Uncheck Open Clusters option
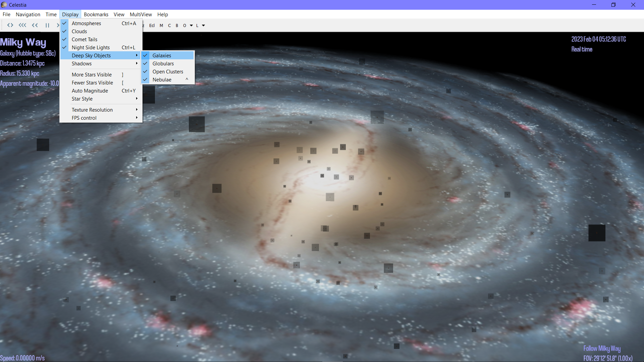This screenshot has height=362, width=644. click(x=168, y=72)
